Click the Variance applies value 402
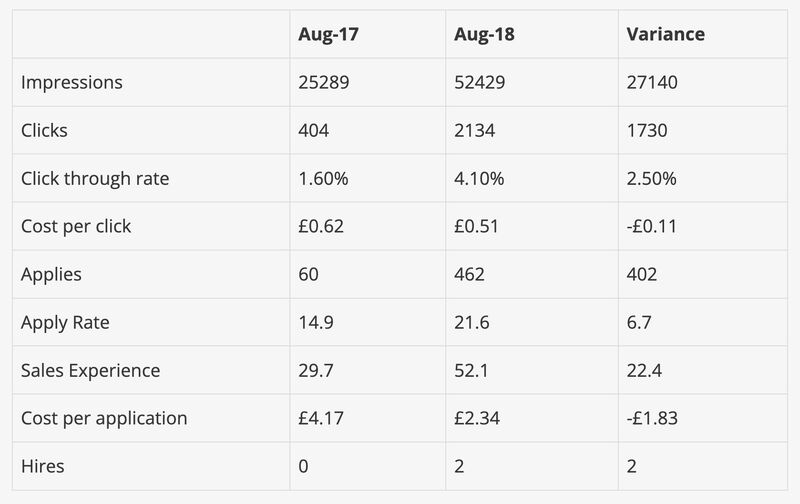 (x=642, y=274)
